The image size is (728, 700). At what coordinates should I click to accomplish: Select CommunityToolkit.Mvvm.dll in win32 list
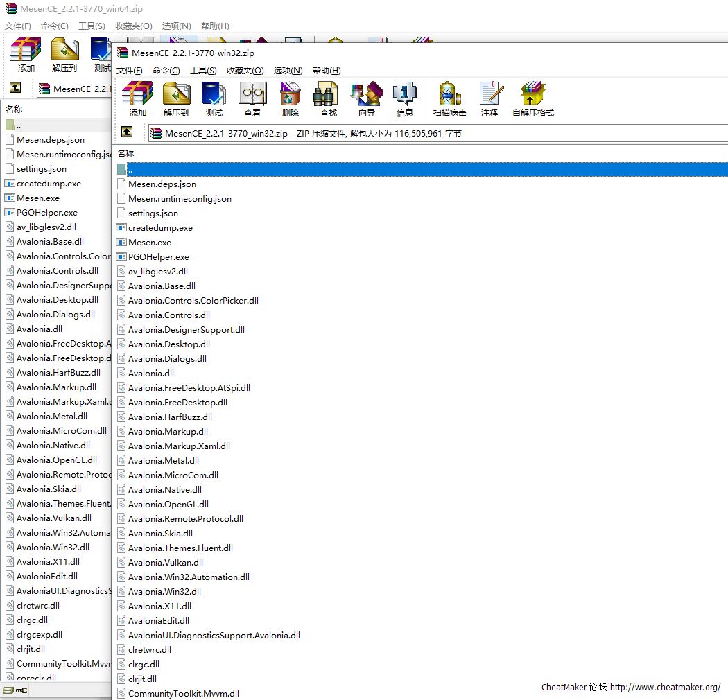184,694
